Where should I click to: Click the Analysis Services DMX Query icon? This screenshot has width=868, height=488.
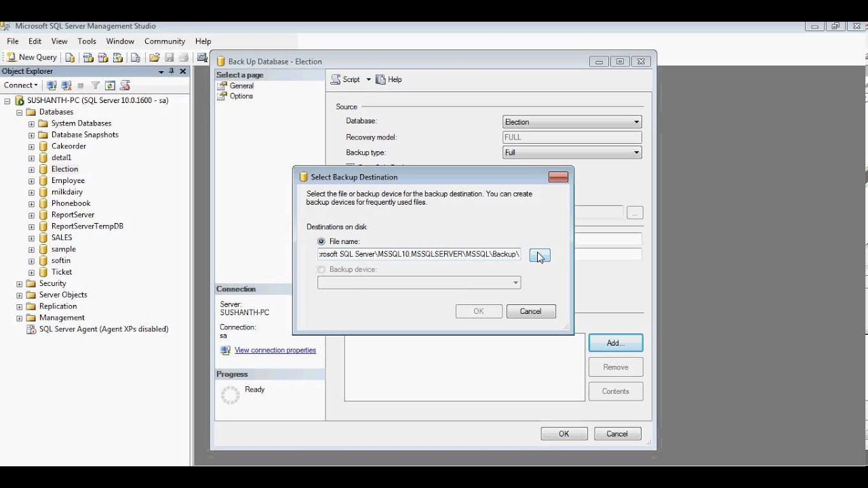(103, 58)
